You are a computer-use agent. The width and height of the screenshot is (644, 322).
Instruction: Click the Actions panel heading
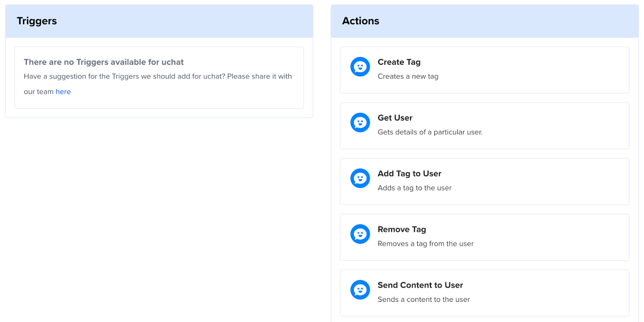coord(361,21)
